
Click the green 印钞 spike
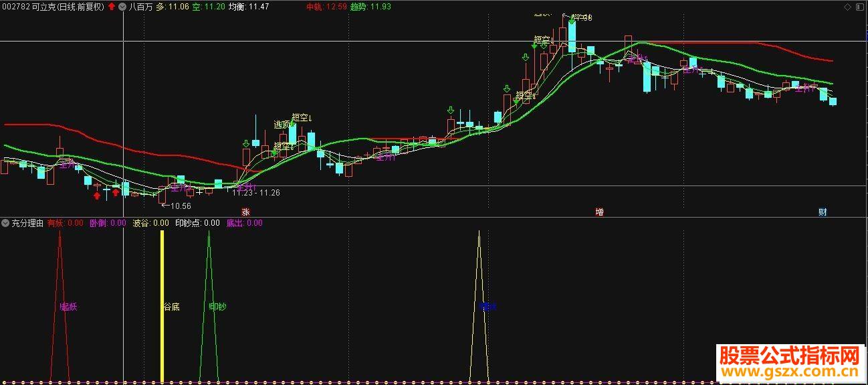pyautogui.click(x=209, y=307)
